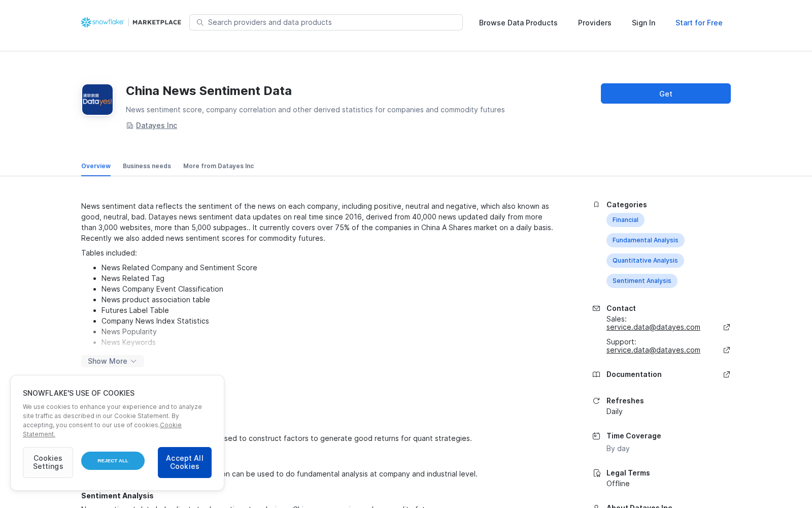Image resolution: width=812 pixels, height=508 pixels.
Task: Click the Refreshes 'Daily' value
Action: click(614, 411)
